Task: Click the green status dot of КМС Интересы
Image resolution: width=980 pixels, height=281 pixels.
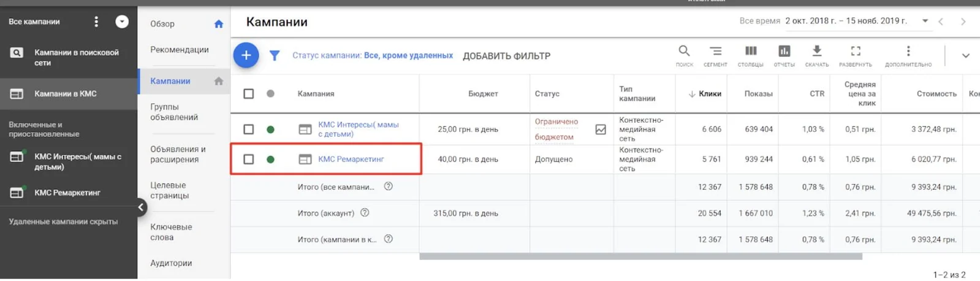Action: [x=270, y=129]
